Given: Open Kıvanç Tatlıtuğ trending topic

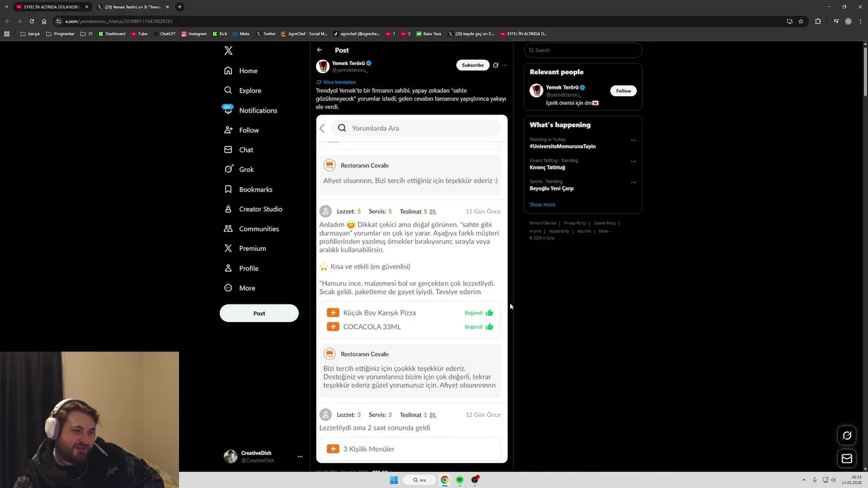Looking at the screenshot, I should click(x=547, y=167).
